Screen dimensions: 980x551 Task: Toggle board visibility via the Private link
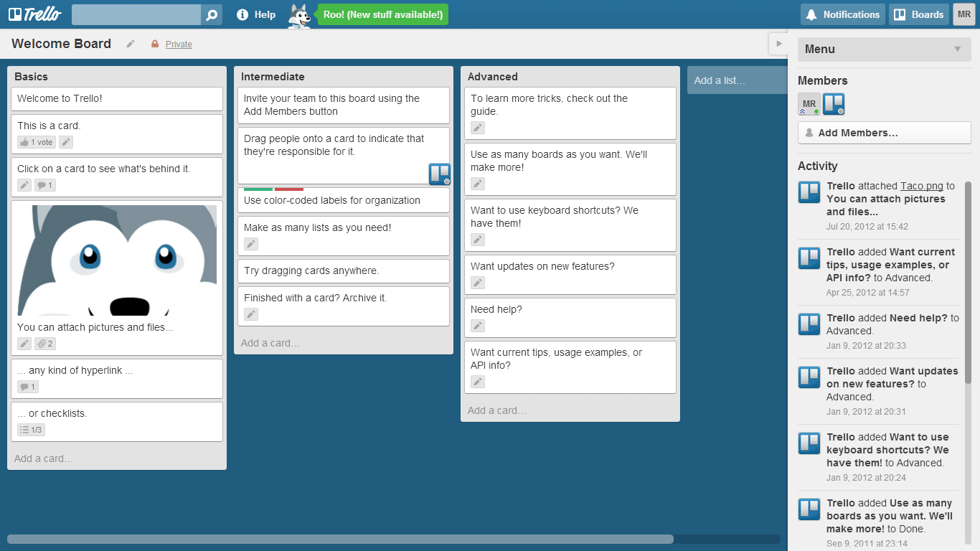pos(178,44)
